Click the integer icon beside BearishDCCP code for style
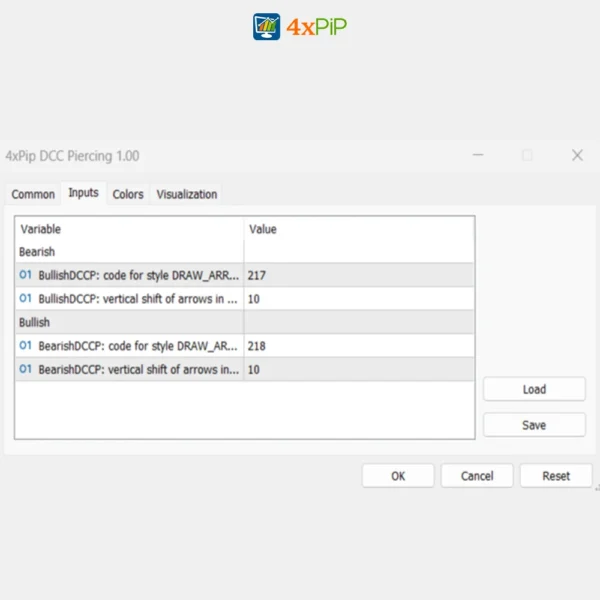Viewport: 600px width, 600px height. (25, 346)
